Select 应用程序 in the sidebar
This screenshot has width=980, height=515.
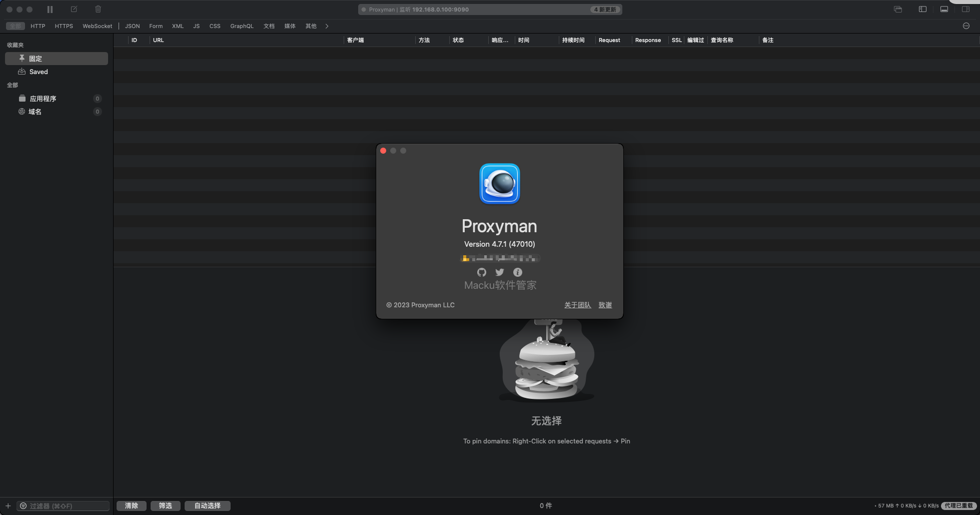pyautogui.click(x=57, y=99)
